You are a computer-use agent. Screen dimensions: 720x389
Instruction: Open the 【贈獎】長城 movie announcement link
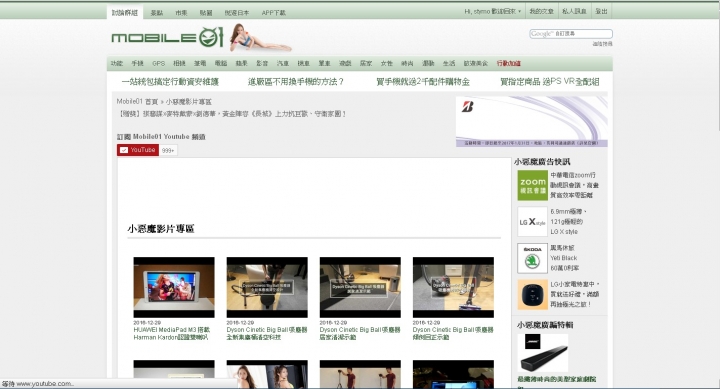pyautogui.click(x=232, y=113)
